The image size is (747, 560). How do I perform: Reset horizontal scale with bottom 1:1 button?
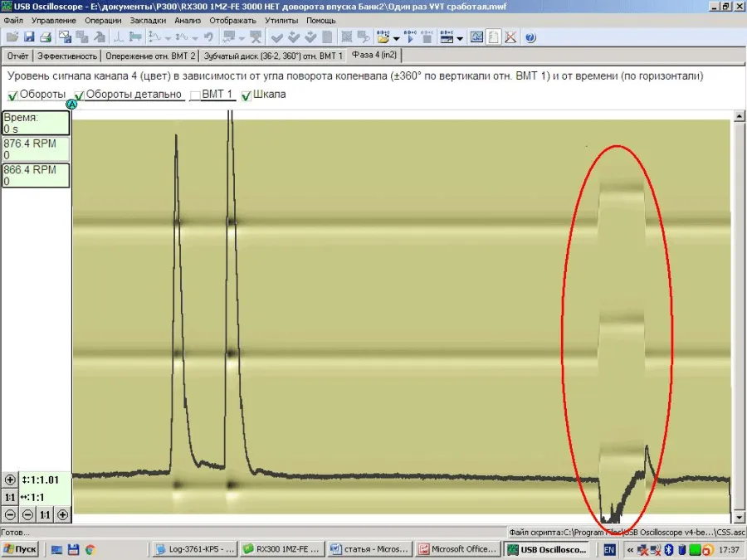pos(45,514)
